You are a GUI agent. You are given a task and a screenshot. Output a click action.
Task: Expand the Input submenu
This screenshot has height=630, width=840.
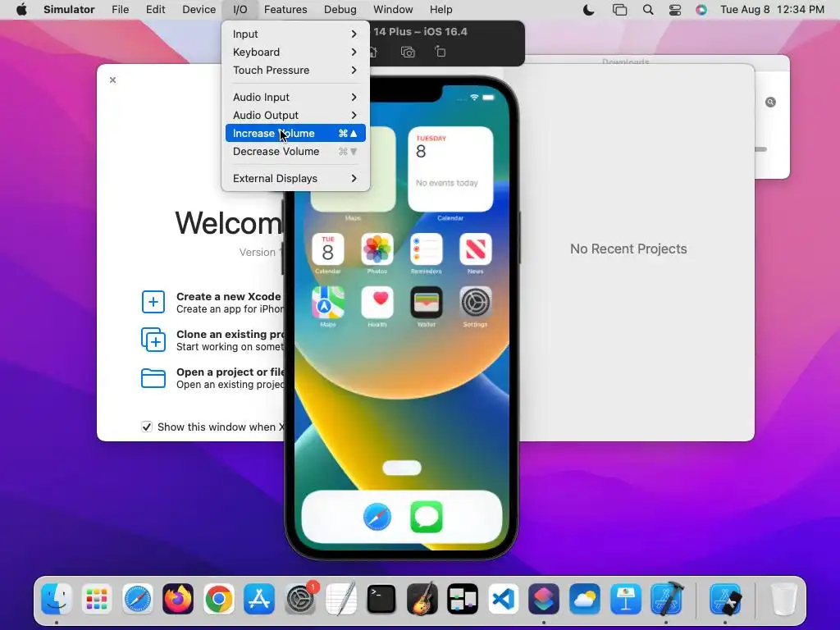(295, 34)
